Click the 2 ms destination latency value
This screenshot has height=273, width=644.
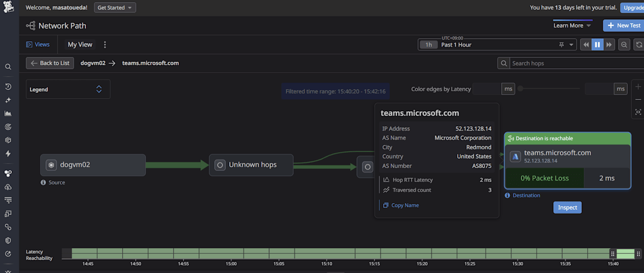click(x=607, y=178)
